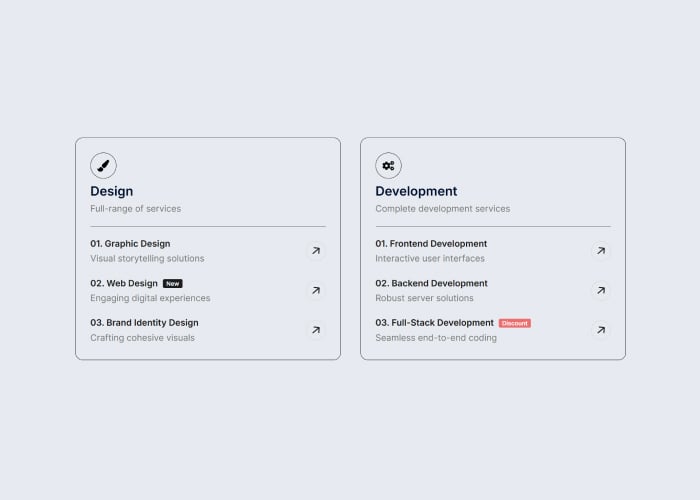Click the Design card heading
This screenshot has width=700, height=500.
[x=112, y=192]
